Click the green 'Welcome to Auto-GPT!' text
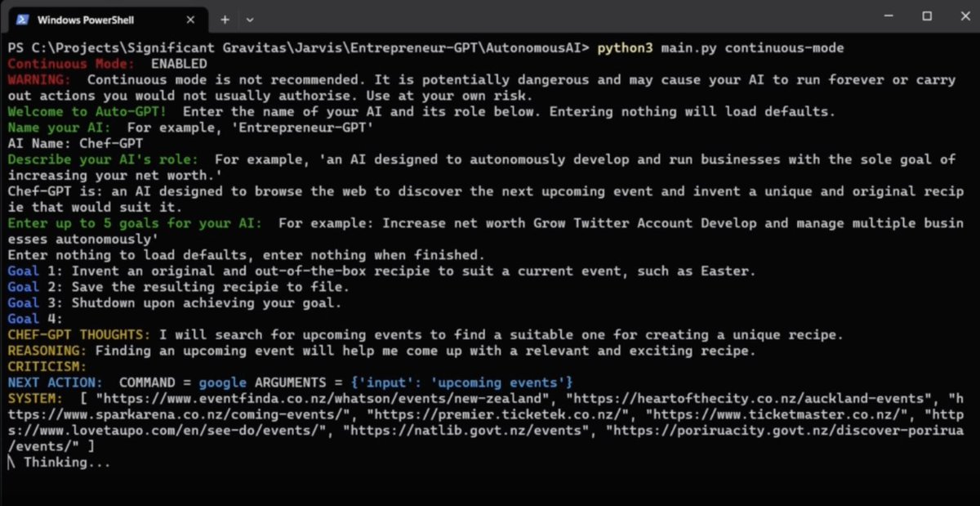980x506 pixels. pyautogui.click(x=87, y=112)
